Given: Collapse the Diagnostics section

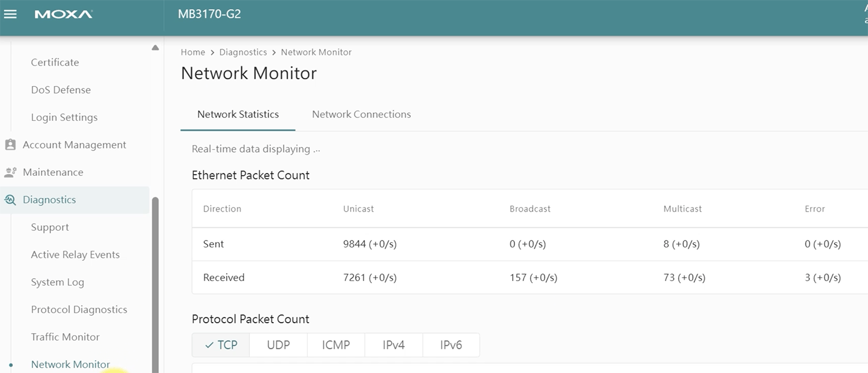Looking at the screenshot, I should point(49,200).
